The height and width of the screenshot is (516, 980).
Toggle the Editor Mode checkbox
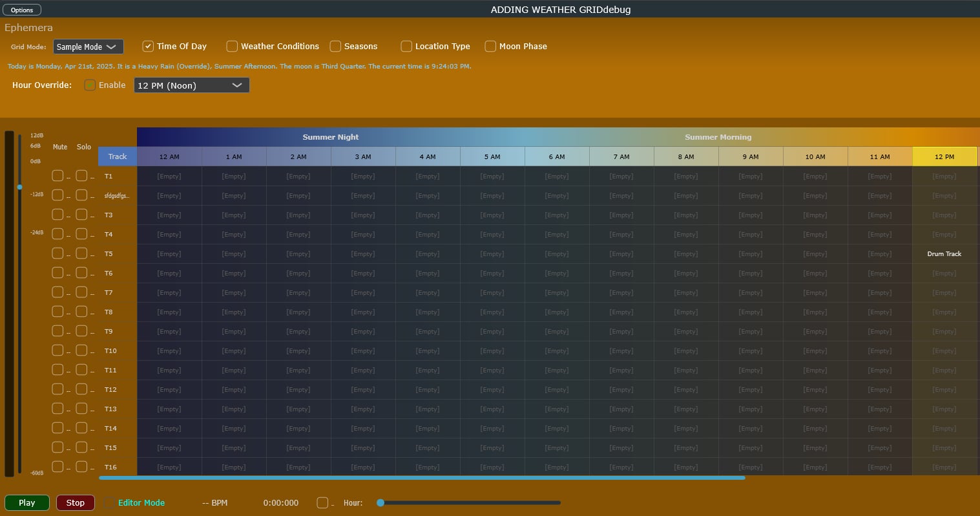pos(110,502)
